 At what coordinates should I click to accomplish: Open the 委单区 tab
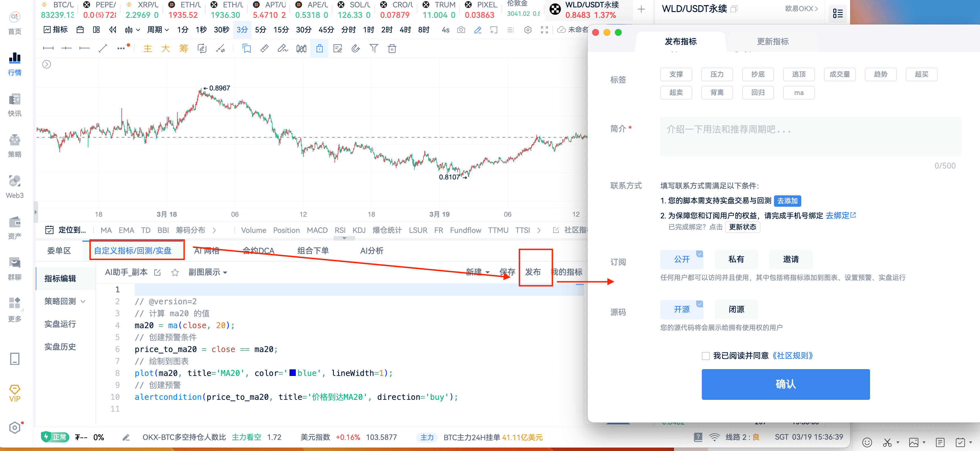(59, 251)
